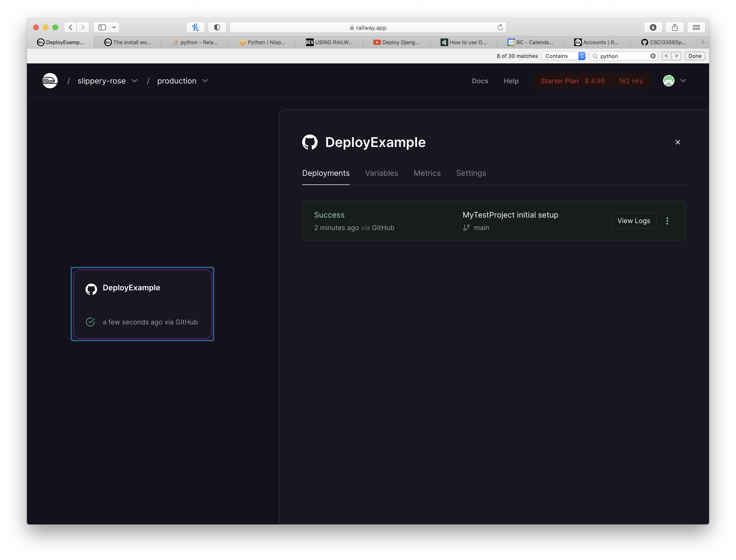Open the Contains match-type dropdown

(x=564, y=56)
